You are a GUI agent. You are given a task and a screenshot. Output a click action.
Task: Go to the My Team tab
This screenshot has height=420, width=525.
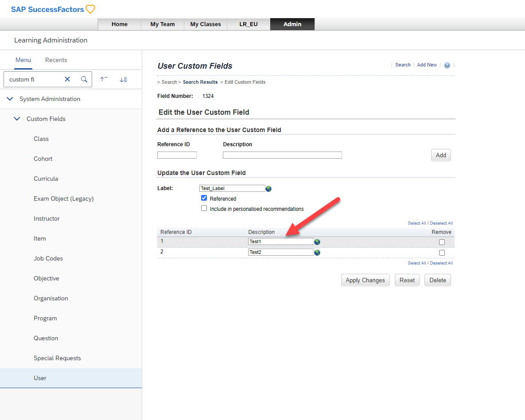click(x=163, y=24)
